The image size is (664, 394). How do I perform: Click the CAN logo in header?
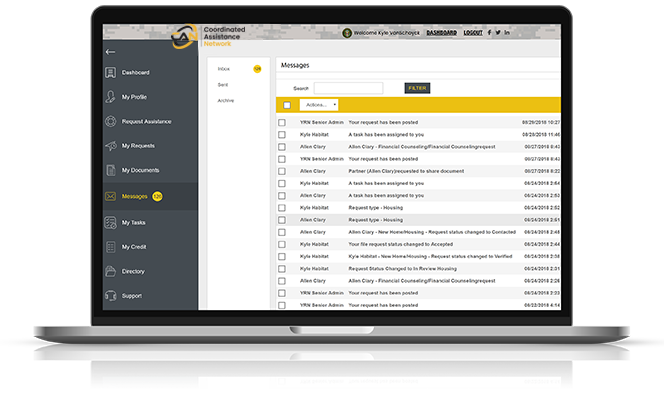pos(185,36)
